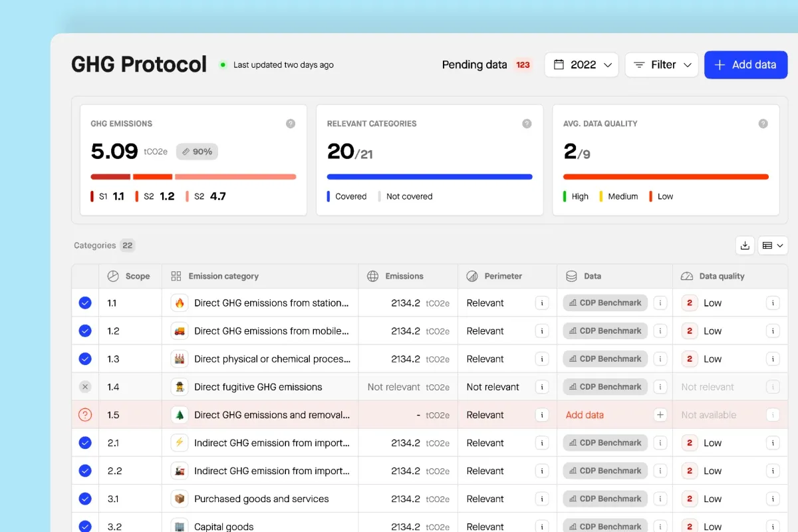Uncheck the blue checkmark for scope 1.1
The image size is (798, 532).
point(85,303)
